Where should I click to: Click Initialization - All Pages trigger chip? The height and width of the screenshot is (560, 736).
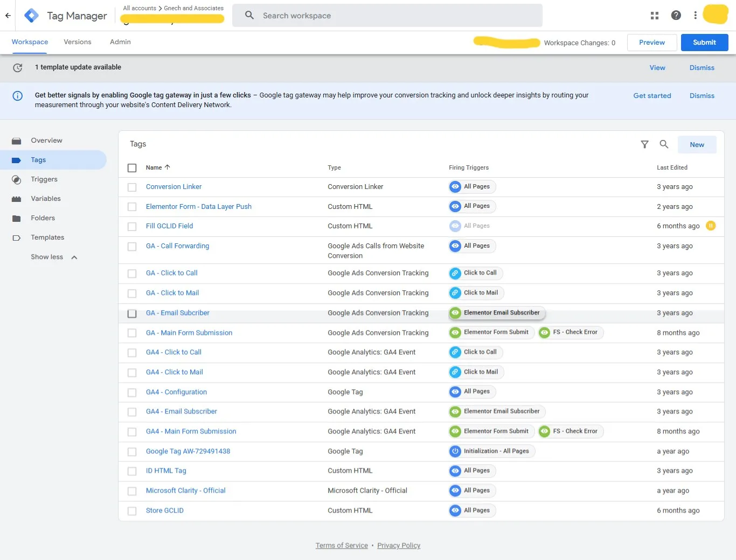click(492, 451)
